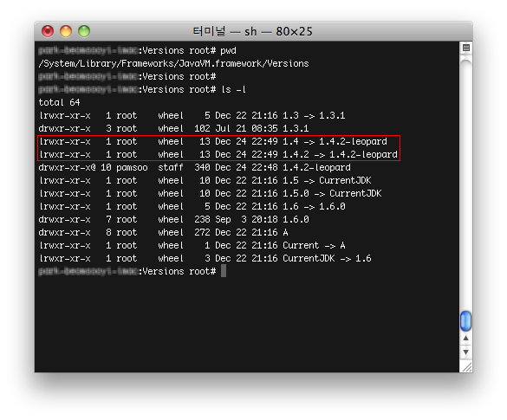Click the scroll up arrow
507x420 pixels.
tap(465, 339)
